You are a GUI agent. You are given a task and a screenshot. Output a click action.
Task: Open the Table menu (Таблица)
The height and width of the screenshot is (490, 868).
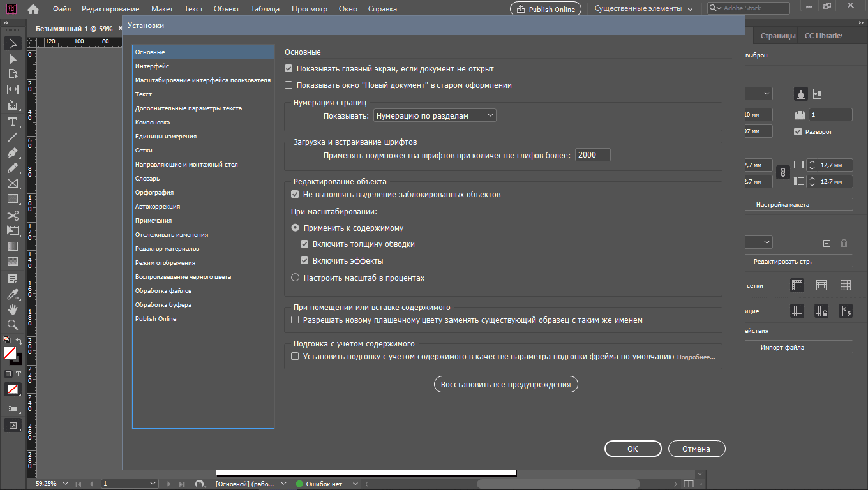265,9
